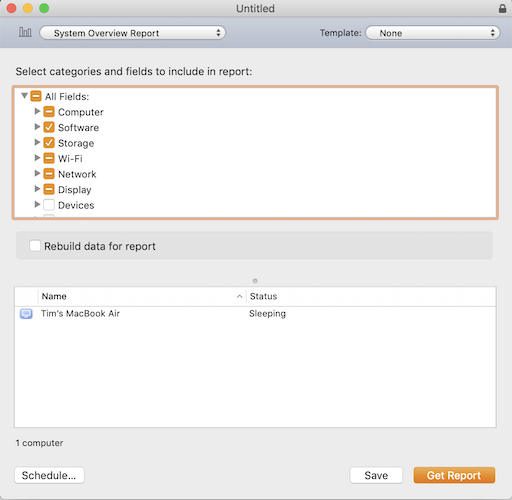Toggle the Computer checkbox
The width and height of the screenshot is (512, 500).
click(x=49, y=112)
